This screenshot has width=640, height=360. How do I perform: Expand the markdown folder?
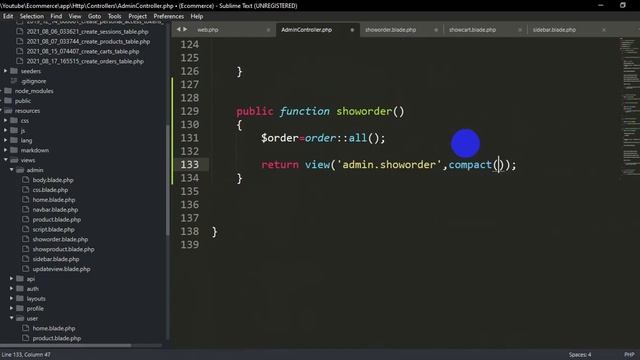pos(6,150)
